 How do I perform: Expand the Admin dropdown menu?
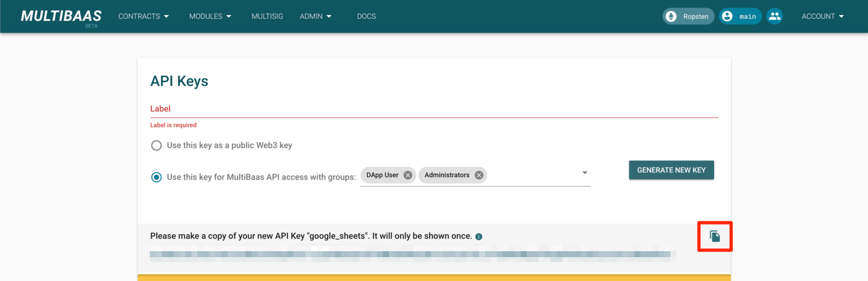pos(315,16)
